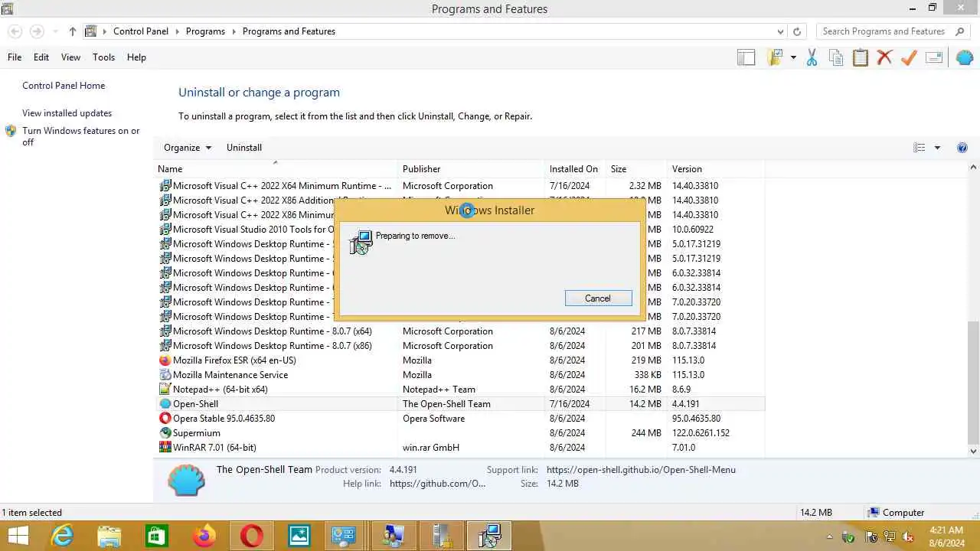Click the list scroll-up arrow
The width and height of the screenshot is (980, 551).
click(974, 168)
